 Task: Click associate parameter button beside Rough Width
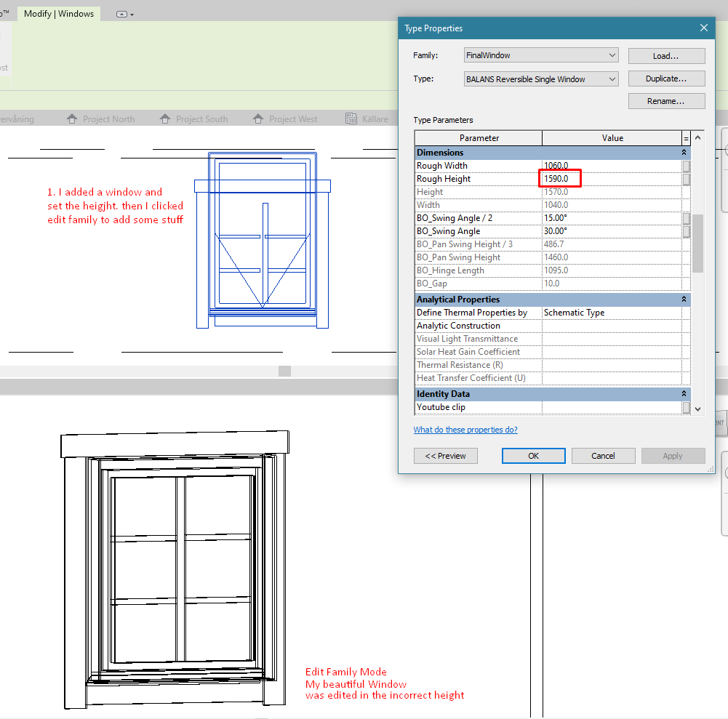click(686, 165)
